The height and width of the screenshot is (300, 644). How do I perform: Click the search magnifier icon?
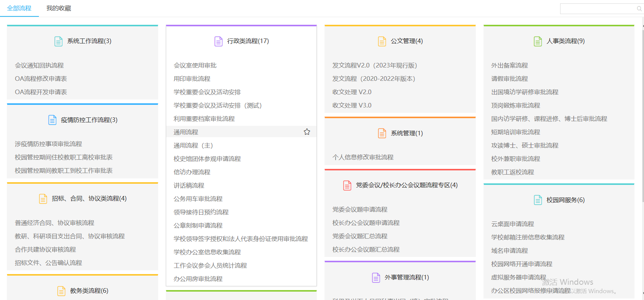[x=639, y=9]
